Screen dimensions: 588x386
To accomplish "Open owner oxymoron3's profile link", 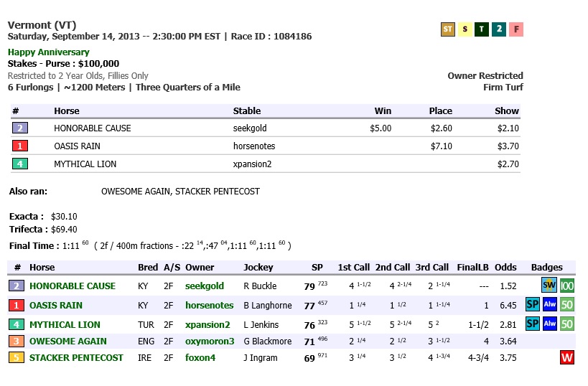I will 210,342.
